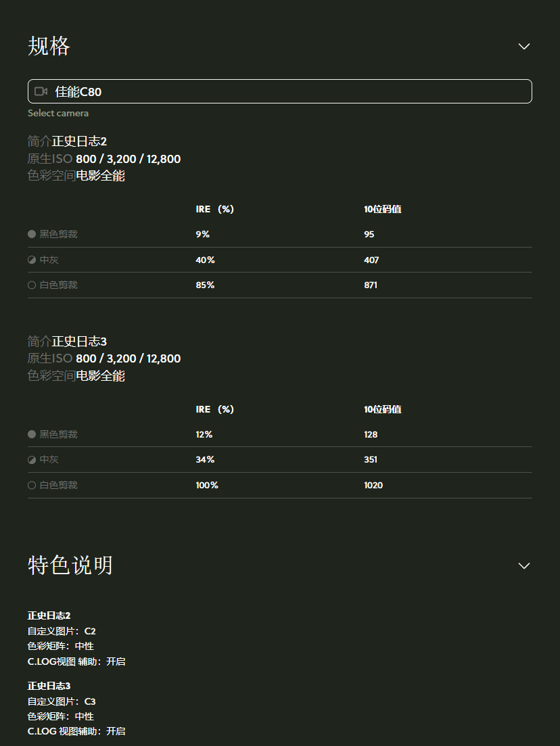Select the filled black circle beside 黑色剪裁 in the 正史日志2 table
The height and width of the screenshot is (746, 560).
(31, 233)
